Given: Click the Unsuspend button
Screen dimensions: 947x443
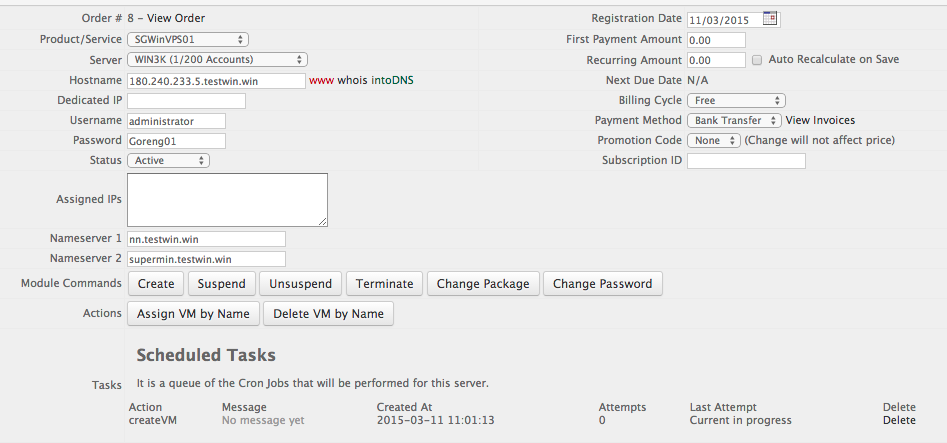Looking at the screenshot, I should pyautogui.click(x=301, y=283).
